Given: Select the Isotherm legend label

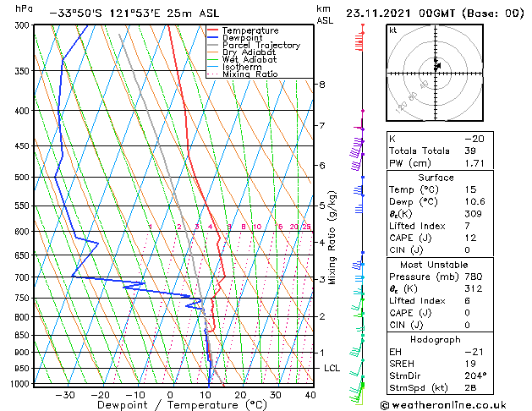Looking at the screenshot, I should (242, 67).
